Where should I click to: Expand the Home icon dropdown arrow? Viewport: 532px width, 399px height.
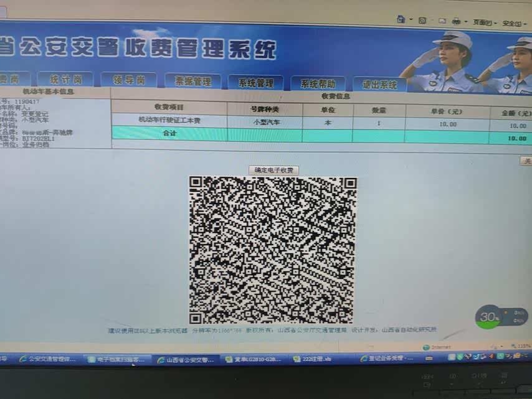[x=411, y=21]
